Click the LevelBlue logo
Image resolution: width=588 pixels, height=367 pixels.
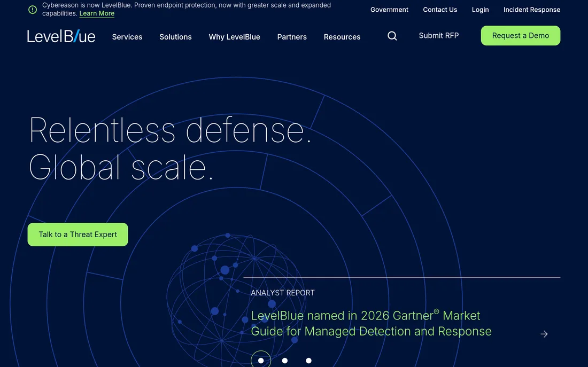click(x=61, y=36)
